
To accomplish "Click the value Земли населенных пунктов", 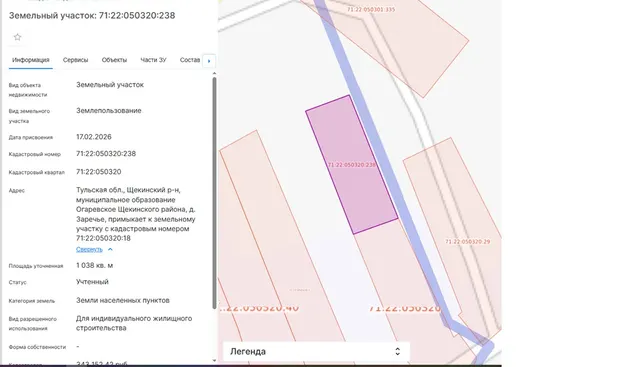I will (122, 300).
